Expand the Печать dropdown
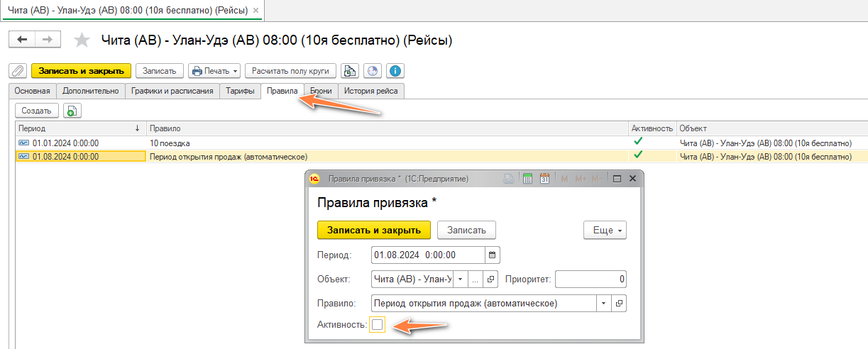The image size is (868, 349). pyautogui.click(x=213, y=71)
